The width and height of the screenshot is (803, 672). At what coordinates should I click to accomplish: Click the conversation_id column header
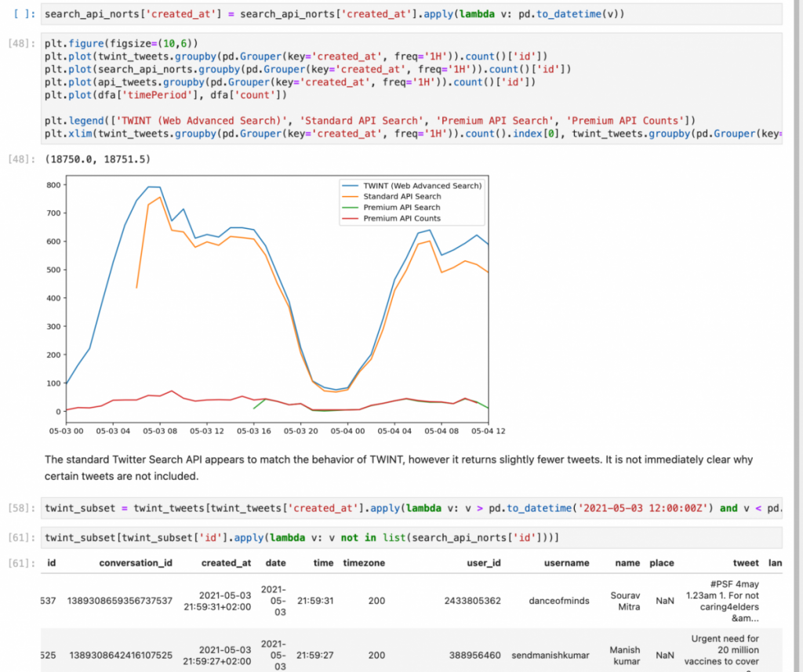[136, 563]
